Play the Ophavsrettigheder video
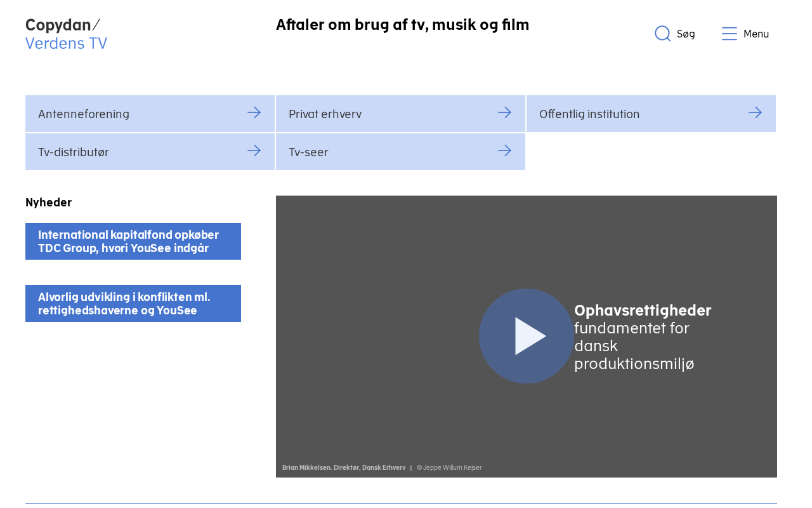This screenshot has width=812, height=508. tap(527, 336)
